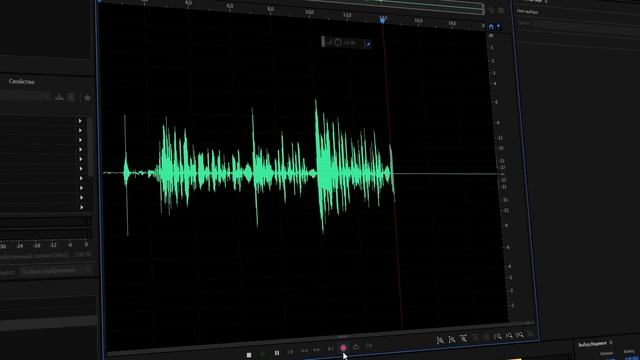Click the right magnifier zoom icon
640x360 pixels.
pos(519,335)
